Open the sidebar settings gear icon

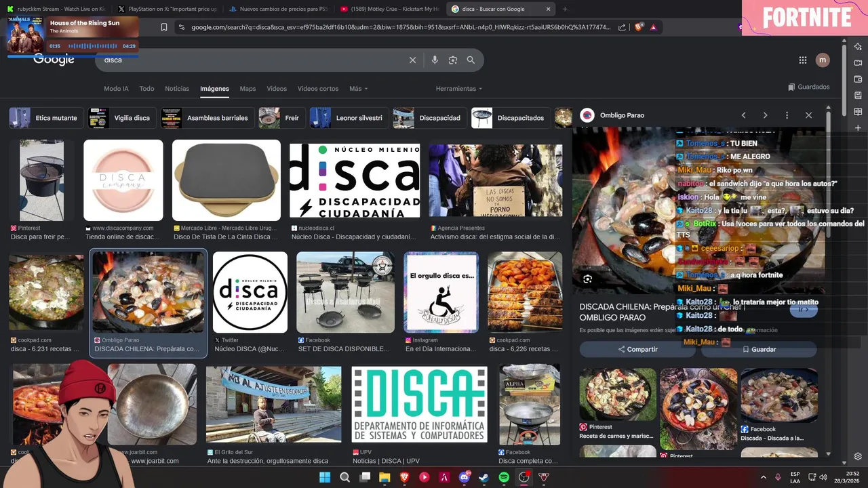tap(858, 457)
